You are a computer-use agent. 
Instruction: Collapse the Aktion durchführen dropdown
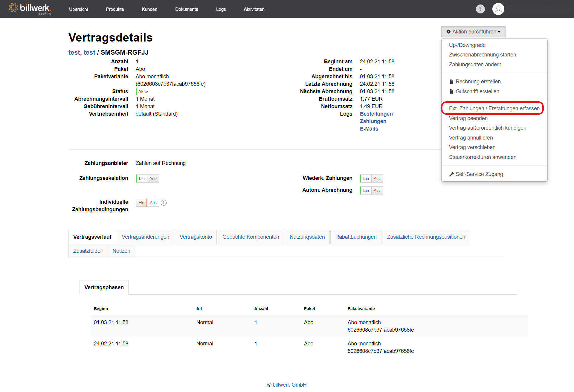(x=473, y=32)
